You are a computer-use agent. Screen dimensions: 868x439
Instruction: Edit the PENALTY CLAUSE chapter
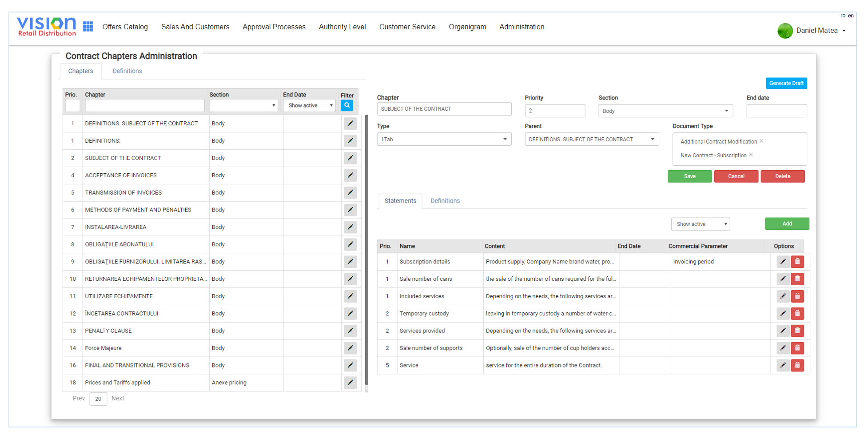[350, 331]
